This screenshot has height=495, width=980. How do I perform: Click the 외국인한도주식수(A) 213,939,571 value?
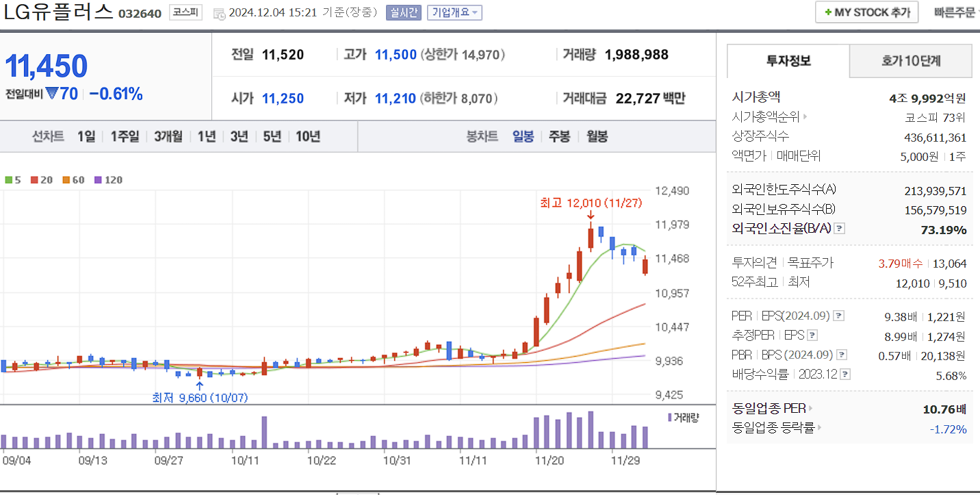tap(936, 190)
